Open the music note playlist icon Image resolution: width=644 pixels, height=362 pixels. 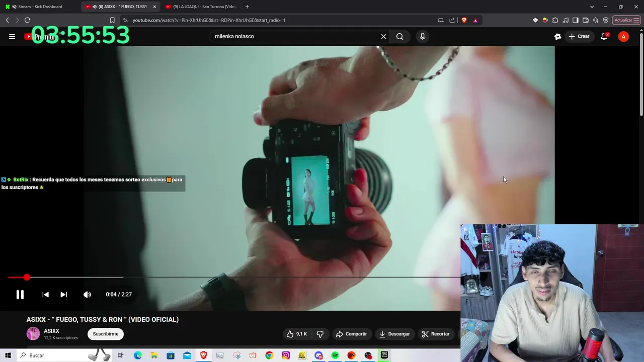click(x=566, y=20)
